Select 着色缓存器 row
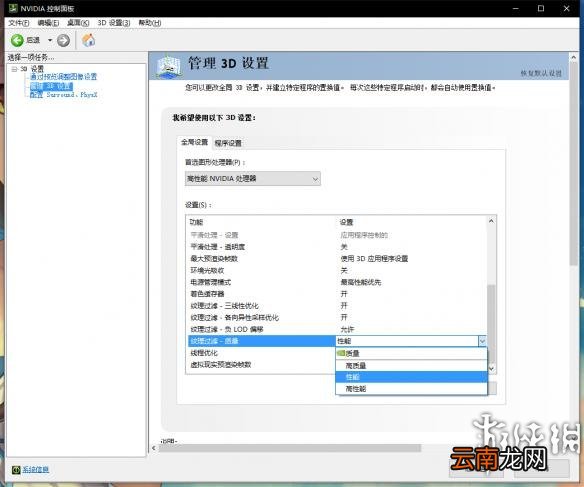584x487 pixels. pos(337,294)
